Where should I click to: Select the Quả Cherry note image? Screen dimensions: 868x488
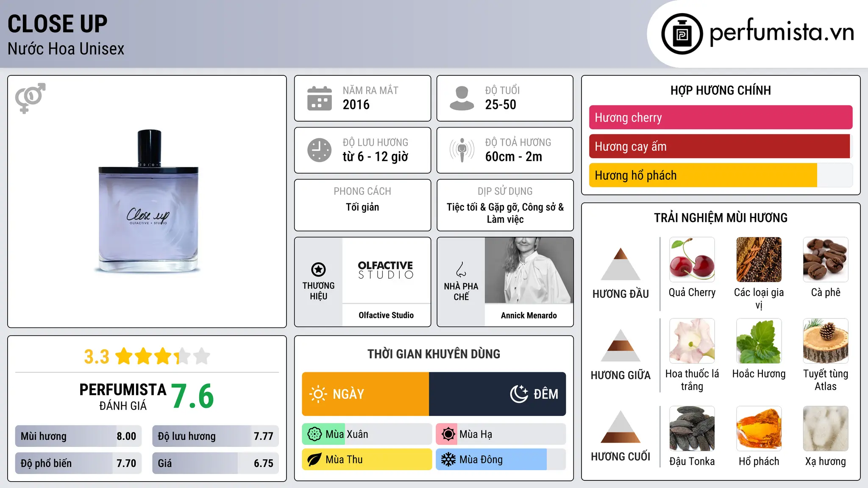coord(692,260)
